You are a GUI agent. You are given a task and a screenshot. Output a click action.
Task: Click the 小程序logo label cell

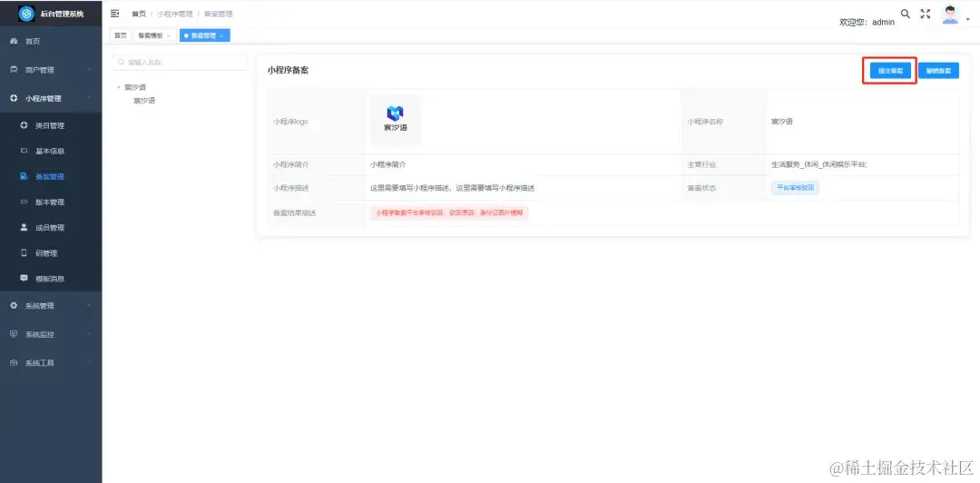(x=317, y=122)
